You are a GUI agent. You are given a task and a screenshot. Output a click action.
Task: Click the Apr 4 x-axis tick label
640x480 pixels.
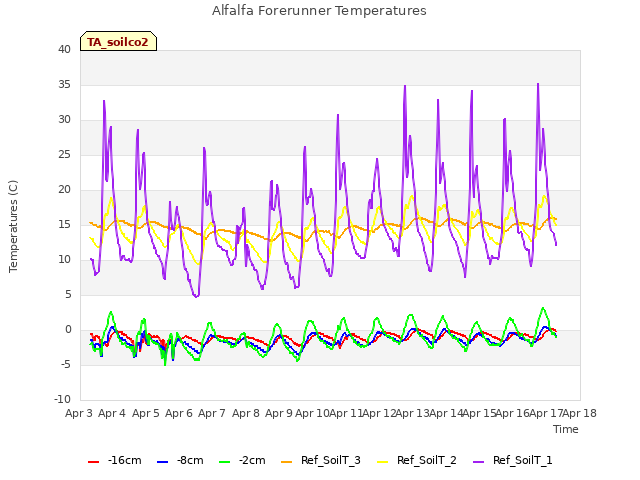(x=112, y=413)
